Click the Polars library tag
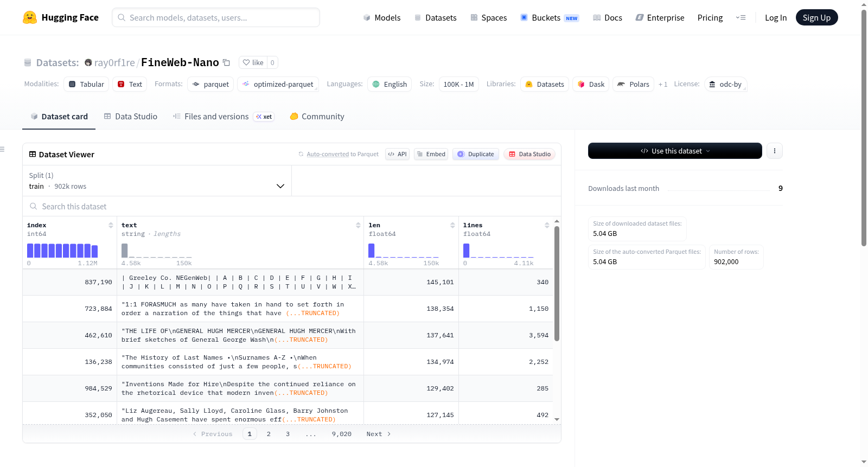 coord(633,84)
